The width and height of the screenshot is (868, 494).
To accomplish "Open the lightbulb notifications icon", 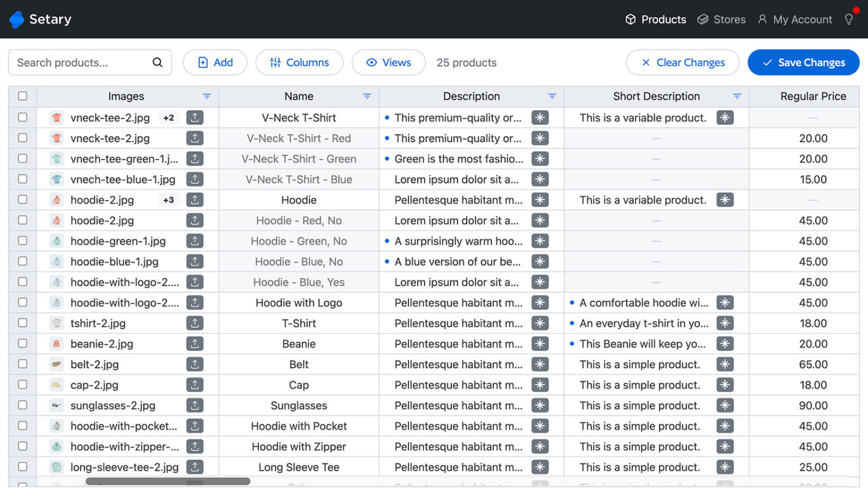I will [849, 19].
